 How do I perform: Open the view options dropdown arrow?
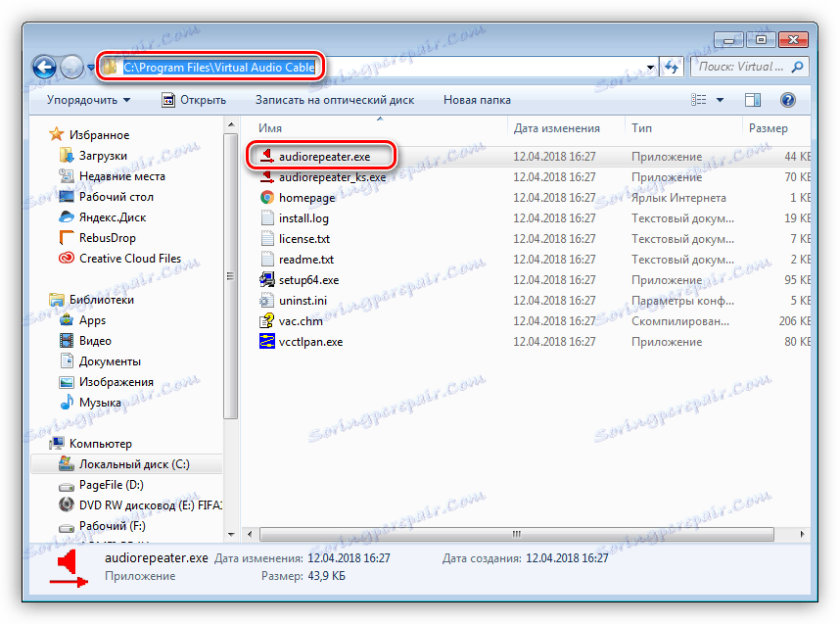click(x=720, y=100)
